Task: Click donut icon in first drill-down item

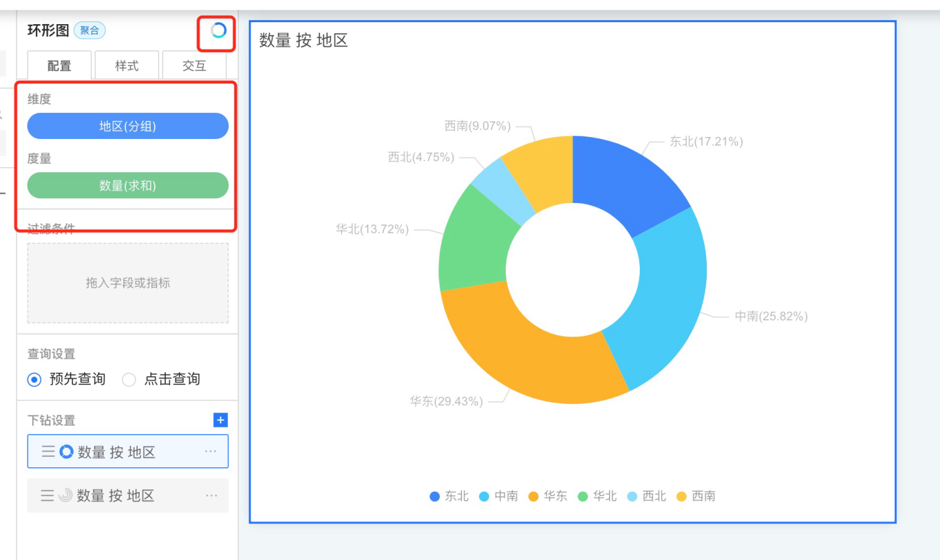Action: pyautogui.click(x=67, y=452)
